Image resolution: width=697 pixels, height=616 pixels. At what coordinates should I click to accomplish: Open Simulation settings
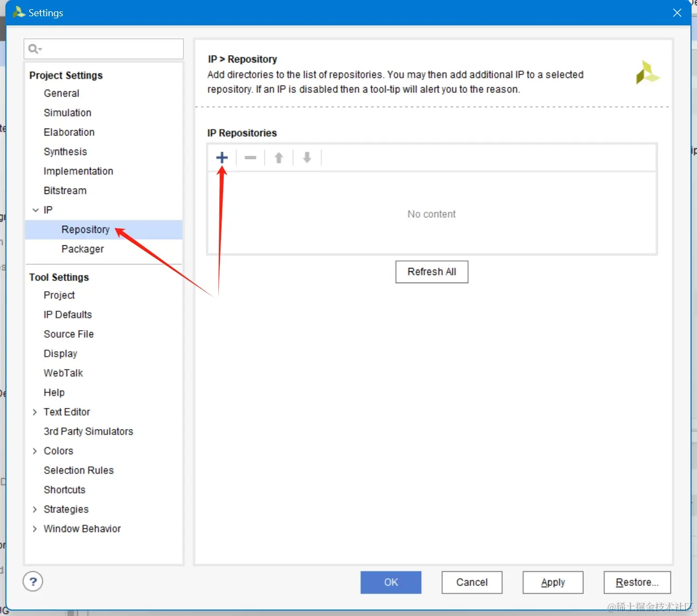click(x=68, y=113)
